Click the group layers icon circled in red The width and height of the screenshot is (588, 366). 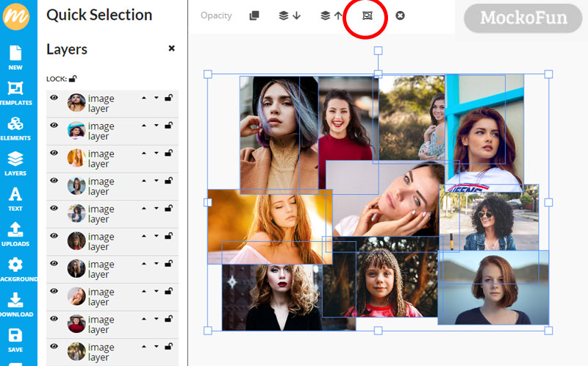[367, 15]
